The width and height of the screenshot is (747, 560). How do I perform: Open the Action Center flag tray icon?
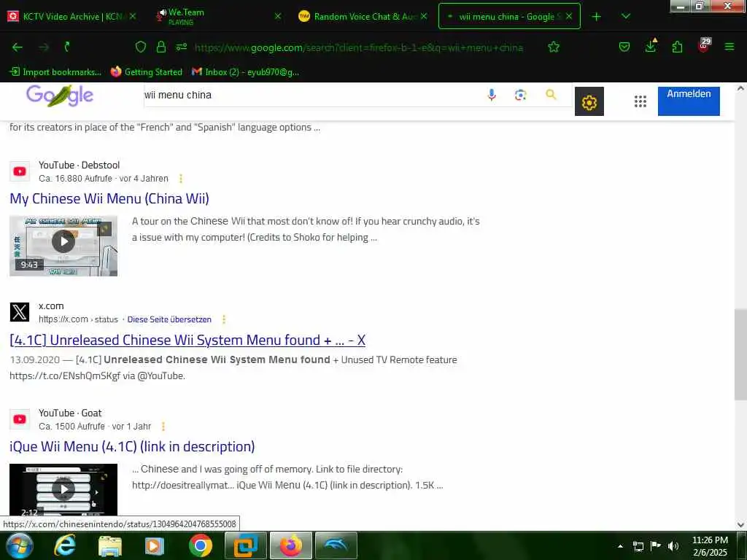[656, 546]
